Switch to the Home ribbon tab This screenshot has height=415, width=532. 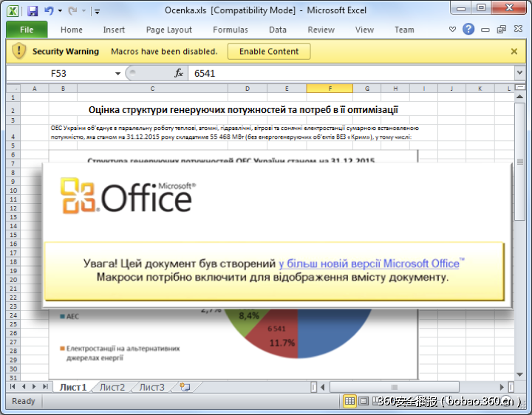(71, 30)
